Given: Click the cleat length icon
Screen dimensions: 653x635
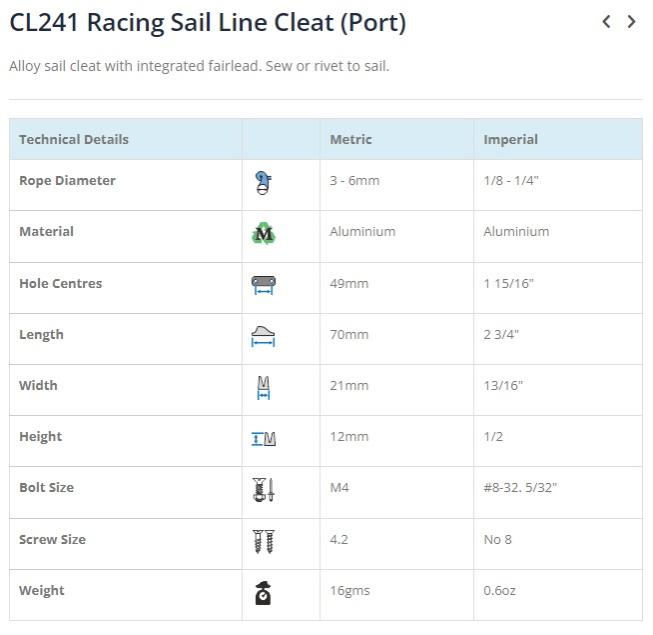Looking at the screenshot, I should pos(263,336).
